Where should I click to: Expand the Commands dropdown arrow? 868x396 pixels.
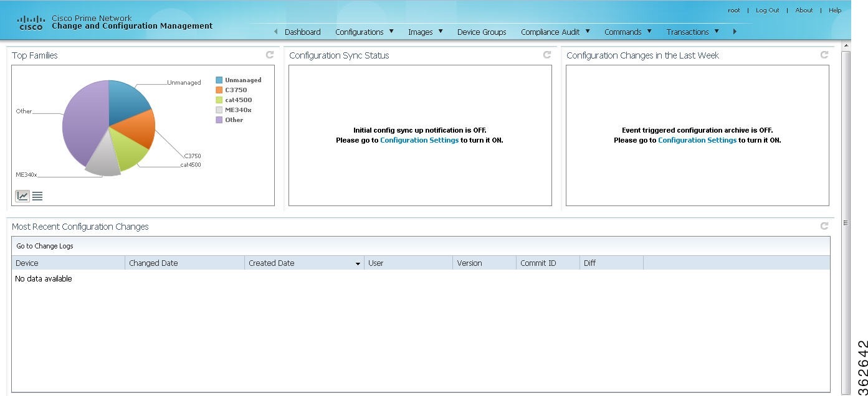(649, 31)
